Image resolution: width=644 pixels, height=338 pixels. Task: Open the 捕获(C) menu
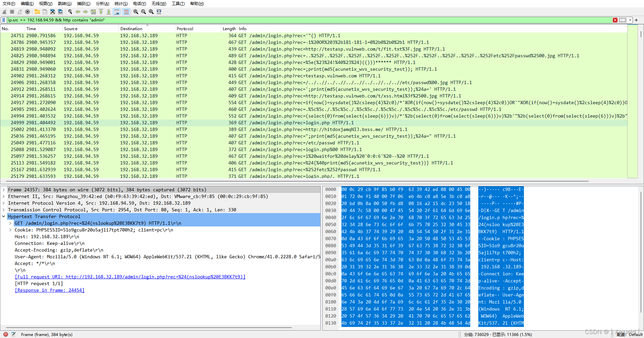pos(84,4)
